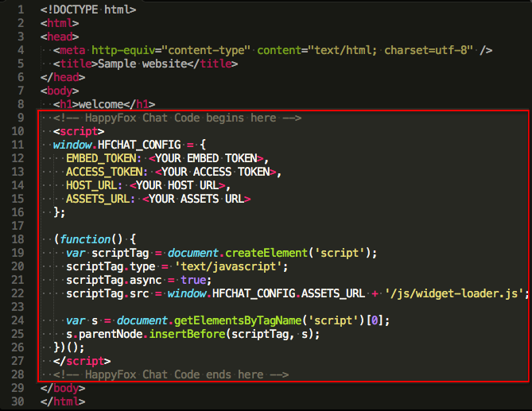Click the function keyword on line 18
Image resolution: width=532 pixels, height=411 pixels.
point(85,239)
